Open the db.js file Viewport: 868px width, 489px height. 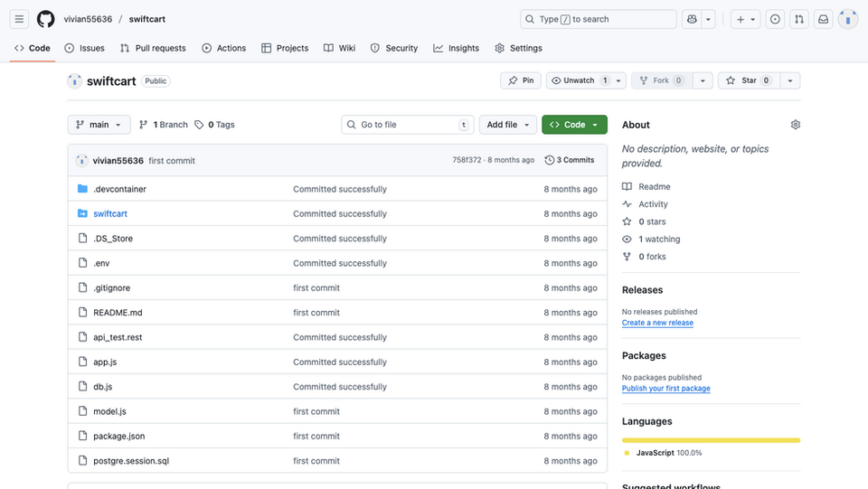(x=102, y=387)
